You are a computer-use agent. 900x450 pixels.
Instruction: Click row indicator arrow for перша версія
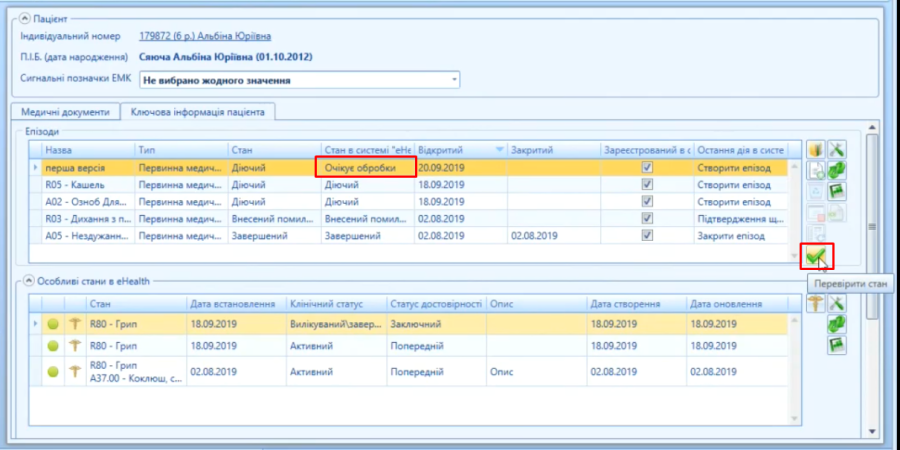36,168
